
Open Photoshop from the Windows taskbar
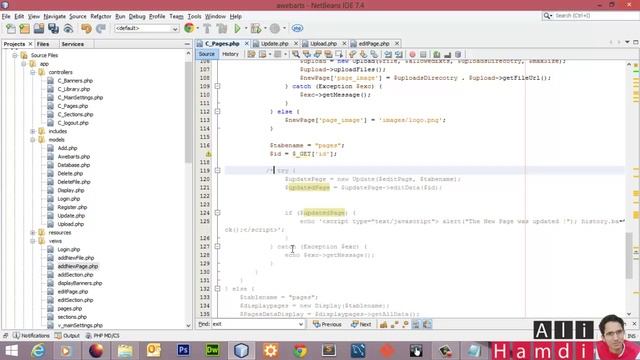pos(183,350)
